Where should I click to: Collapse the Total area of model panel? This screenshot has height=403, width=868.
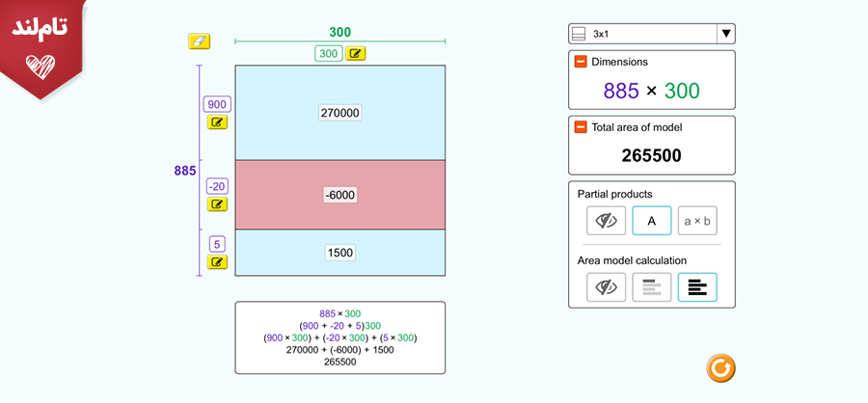(581, 127)
